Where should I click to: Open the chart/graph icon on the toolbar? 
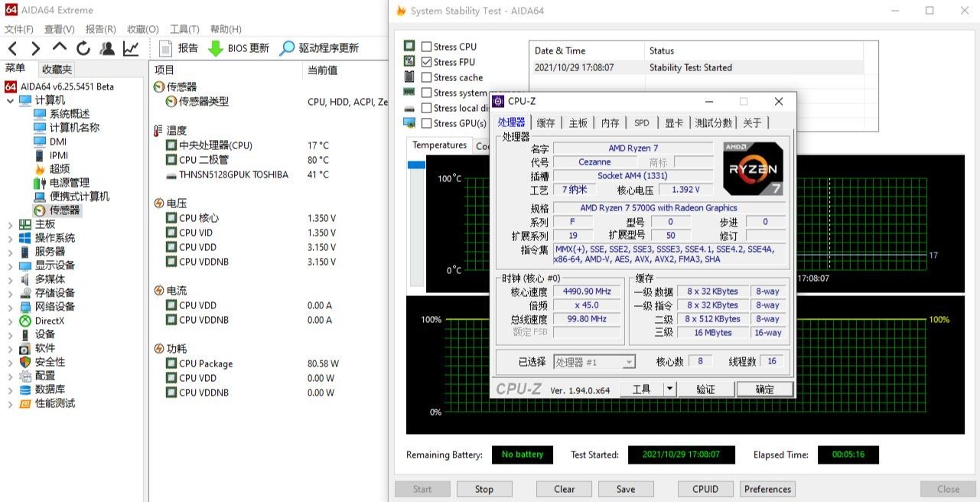click(130, 47)
